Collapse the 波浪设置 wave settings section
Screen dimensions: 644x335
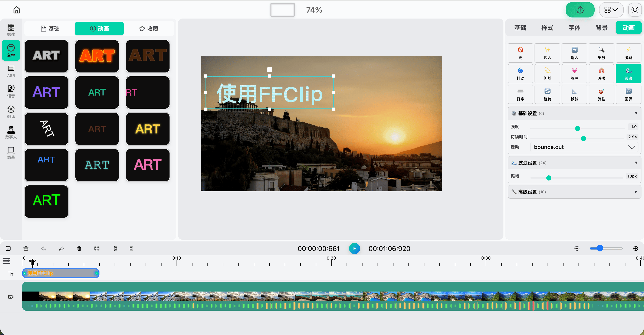[x=574, y=163]
